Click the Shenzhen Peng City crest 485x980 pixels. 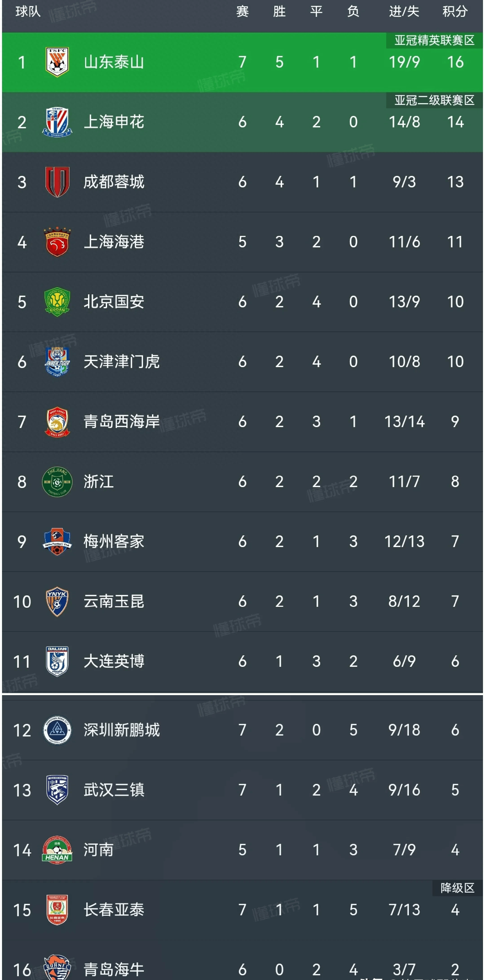[57, 730]
